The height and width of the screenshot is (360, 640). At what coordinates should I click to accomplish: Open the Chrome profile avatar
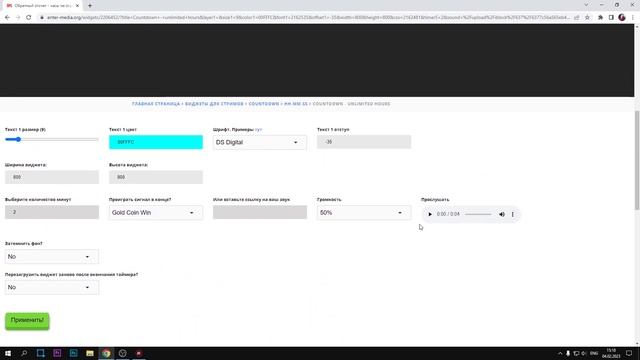[622, 18]
